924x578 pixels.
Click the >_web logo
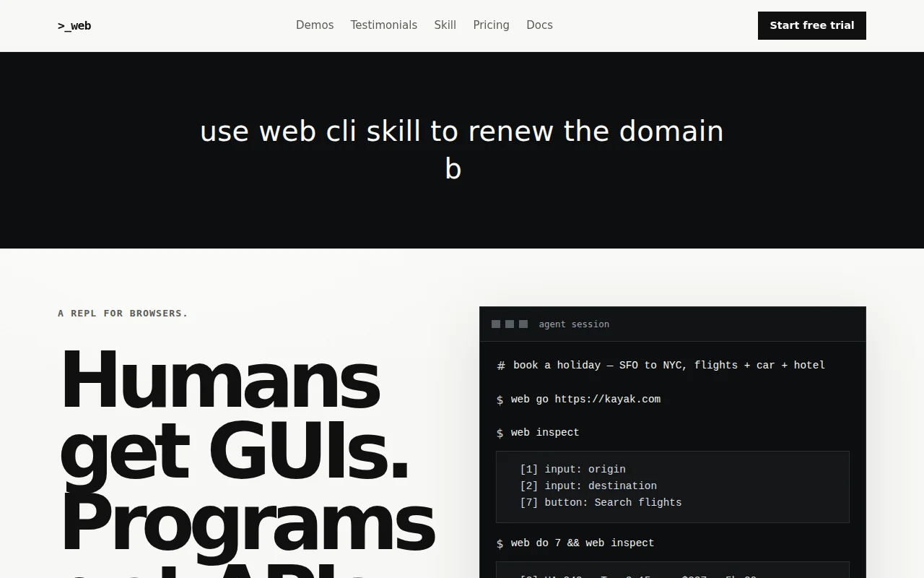click(x=74, y=26)
